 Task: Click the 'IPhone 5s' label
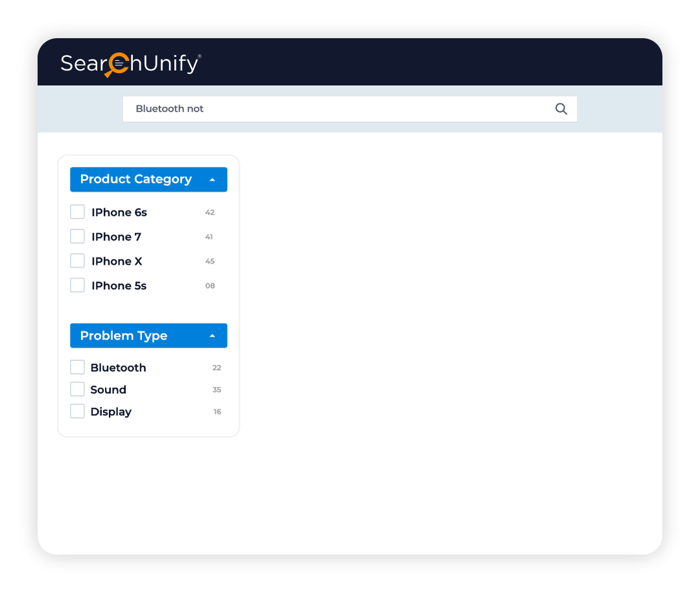(119, 286)
